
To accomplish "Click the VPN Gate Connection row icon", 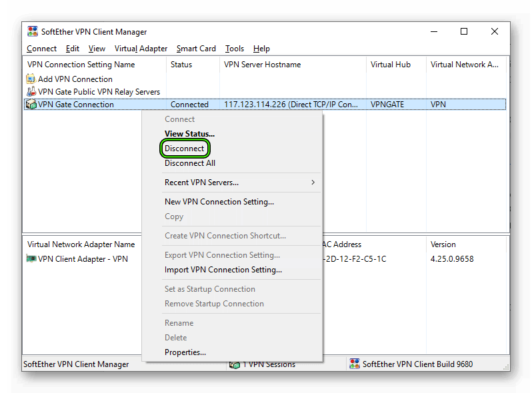I will (31, 105).
